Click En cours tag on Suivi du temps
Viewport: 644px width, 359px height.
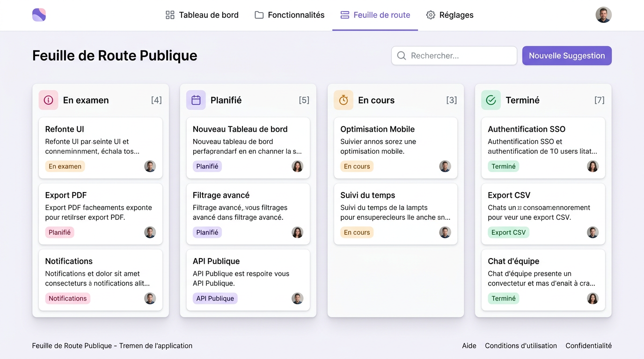pyautogui.click(x=357, y=232)
